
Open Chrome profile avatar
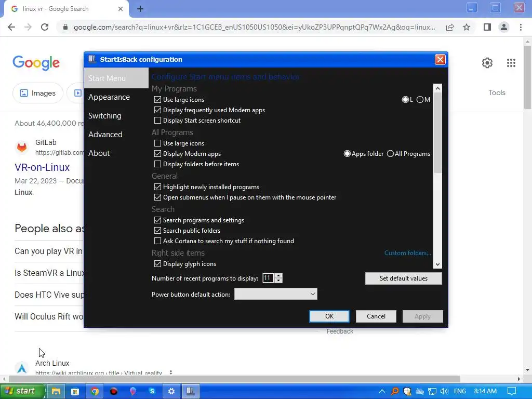504,27
